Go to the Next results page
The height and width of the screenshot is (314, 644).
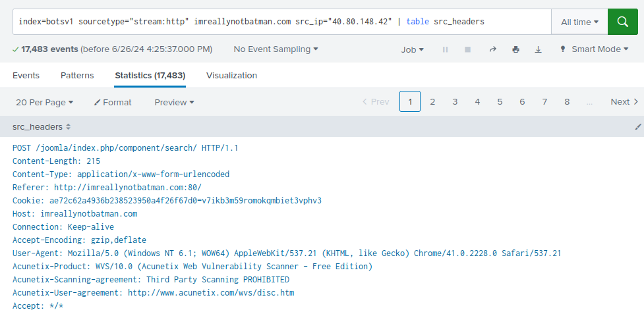click(624, 101)
